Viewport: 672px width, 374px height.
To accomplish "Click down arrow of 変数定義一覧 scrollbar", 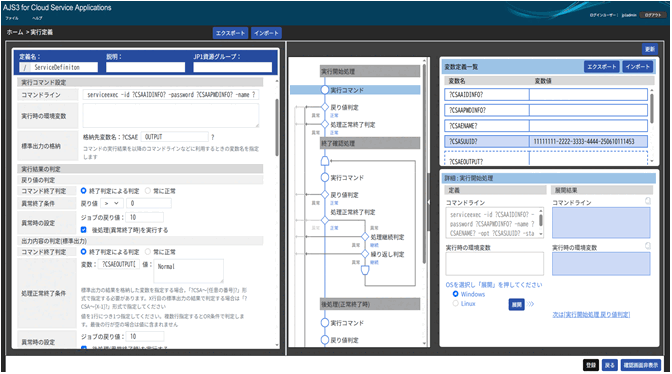I will click(x=652, y=162).
